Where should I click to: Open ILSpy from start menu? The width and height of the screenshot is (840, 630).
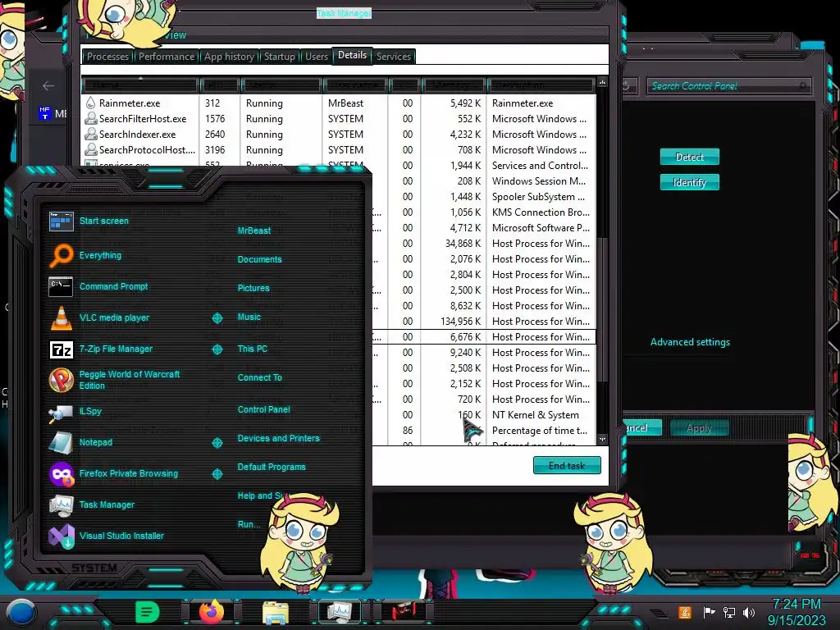61,412
